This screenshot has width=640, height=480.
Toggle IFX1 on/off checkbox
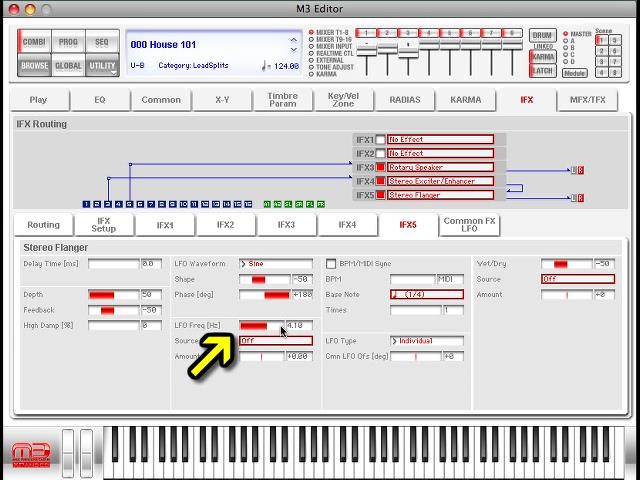point(380,140)
